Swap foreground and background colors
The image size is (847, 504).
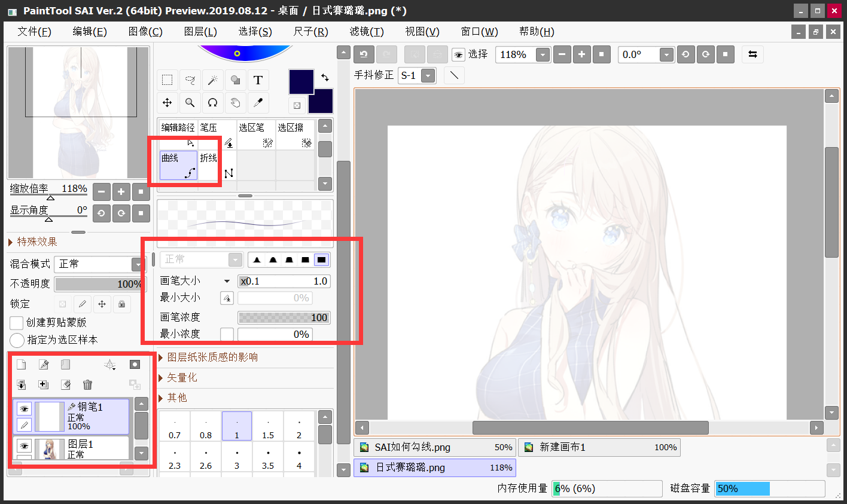point(325,77)
